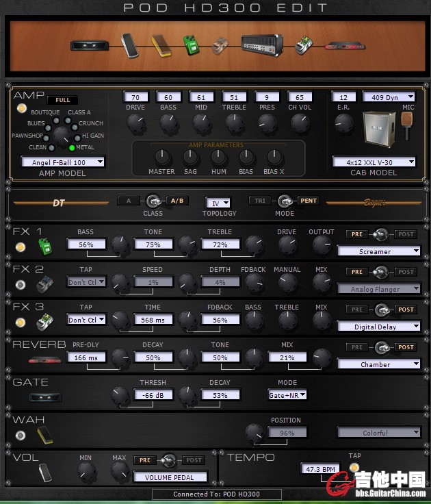Image resolution: width=431 pixels, height=504 pixels.
Task: Click the VOLUME PEDAL assignment button
Action: 170,477
